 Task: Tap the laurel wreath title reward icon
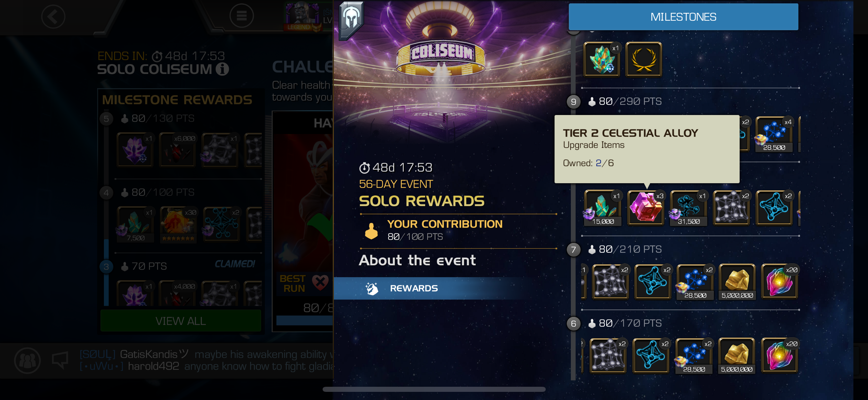pyautogui.click(x=644, y=60)
